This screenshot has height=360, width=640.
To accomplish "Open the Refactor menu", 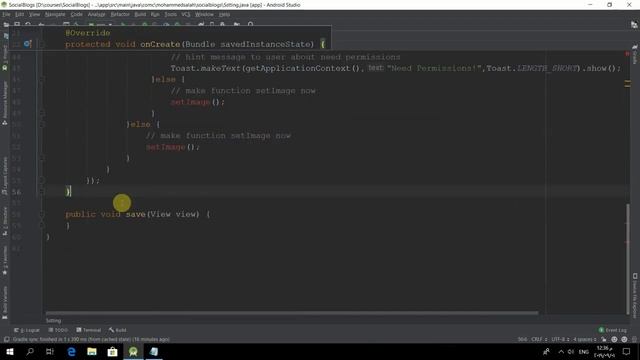I will point(120,14).
